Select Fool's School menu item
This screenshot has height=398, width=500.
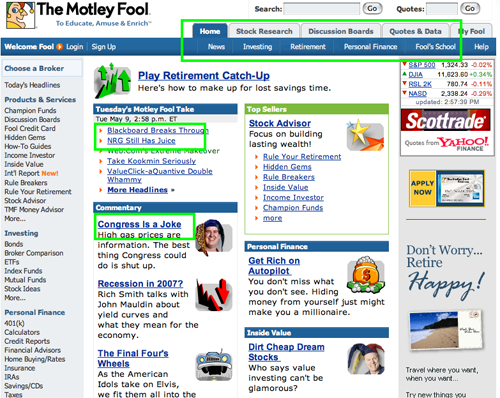coord(435,47)
